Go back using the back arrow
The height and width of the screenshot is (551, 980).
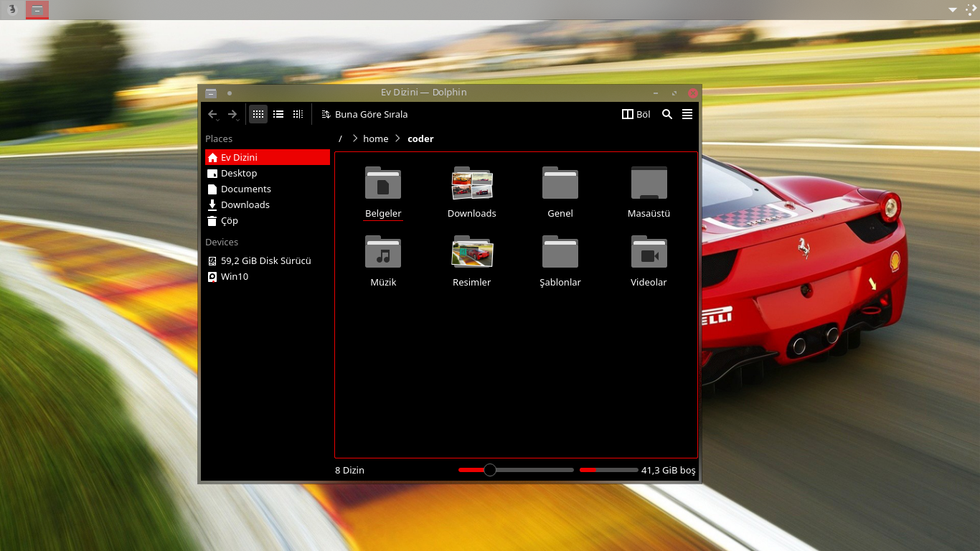(212, 114)
